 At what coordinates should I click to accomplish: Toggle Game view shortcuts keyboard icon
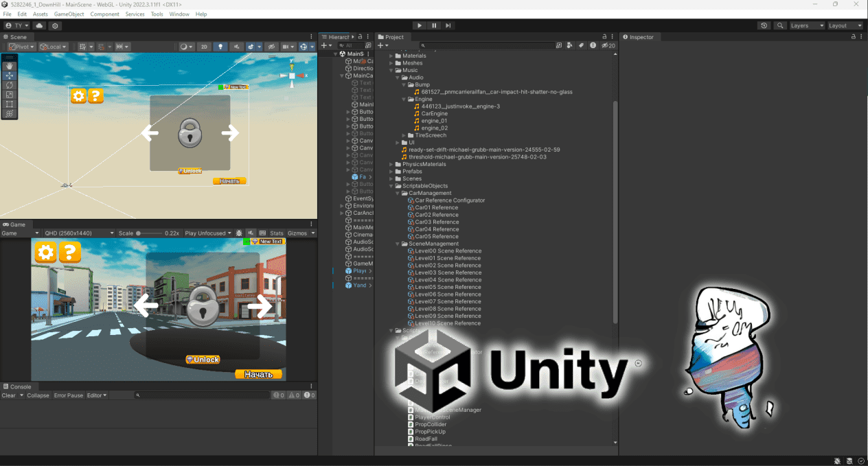point(262,233)
